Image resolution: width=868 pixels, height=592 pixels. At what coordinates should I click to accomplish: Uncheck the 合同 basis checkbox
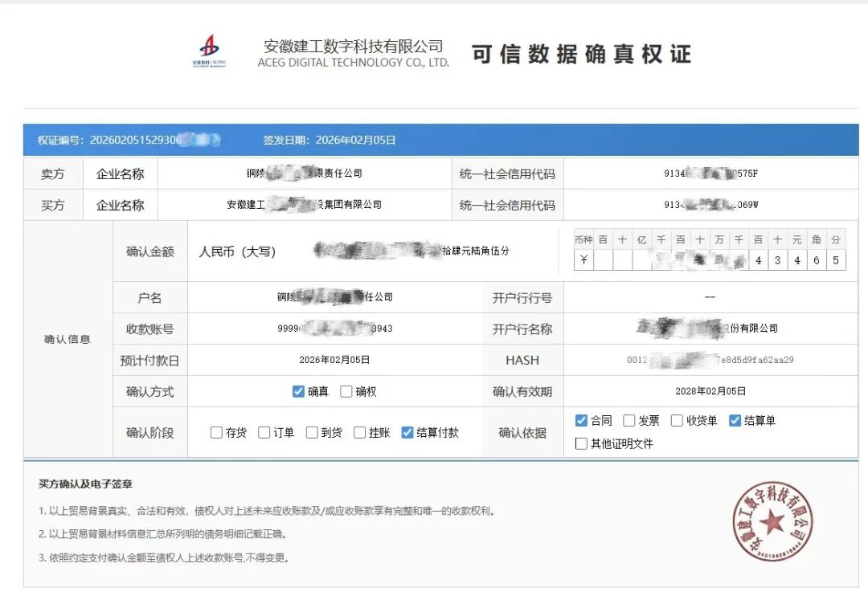click(582, 421)
